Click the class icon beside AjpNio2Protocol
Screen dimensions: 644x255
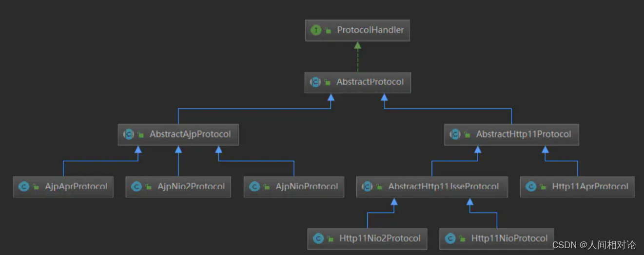coord(137,186)
